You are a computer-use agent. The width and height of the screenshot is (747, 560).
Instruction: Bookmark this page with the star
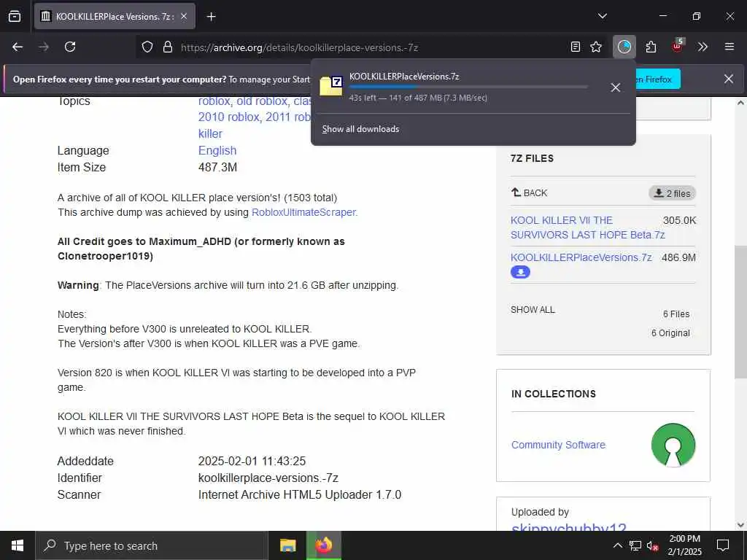click(x=596, y=47)
